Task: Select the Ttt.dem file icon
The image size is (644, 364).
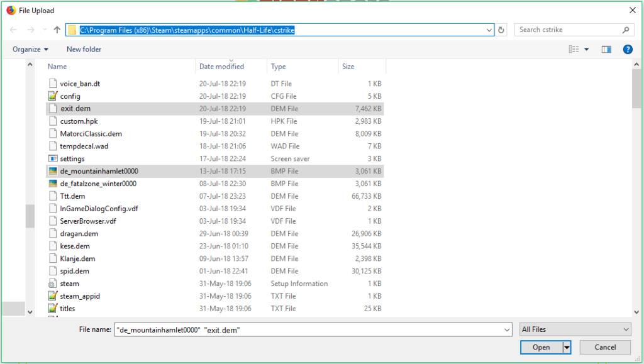Action: (53, 196)
